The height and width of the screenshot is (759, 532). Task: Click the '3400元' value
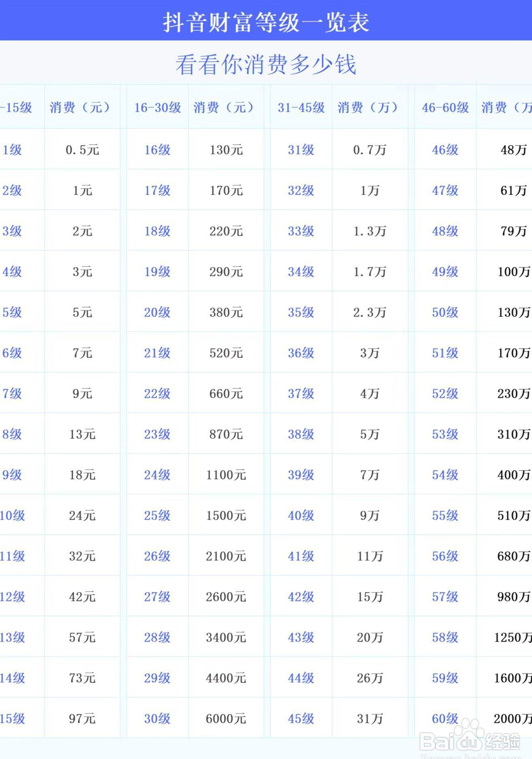tap(226, 638)
